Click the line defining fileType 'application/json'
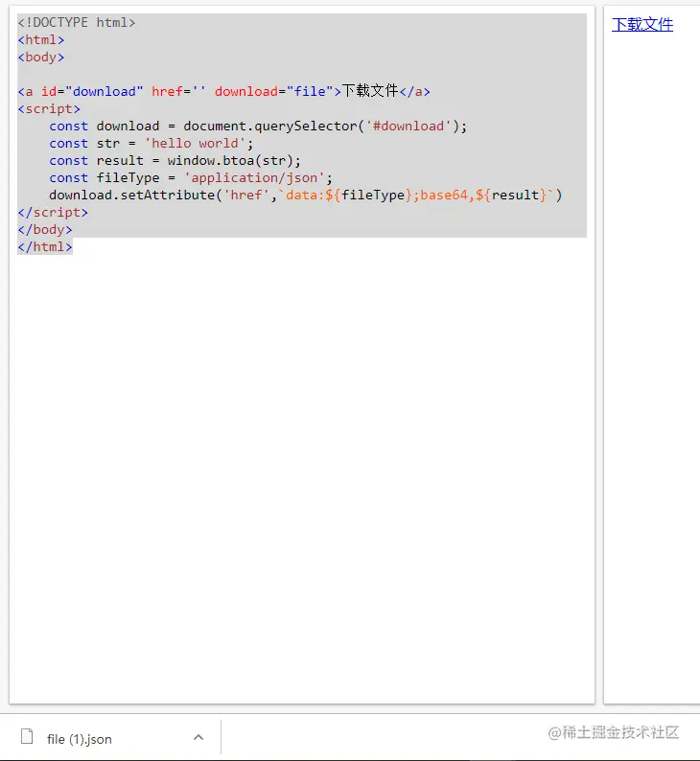The height and width of the screenshot is (761, 700). pyautogui.click(x=191, y=177)
